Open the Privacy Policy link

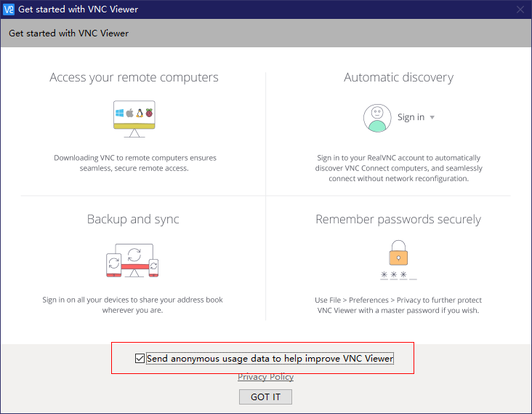(265, 377)
